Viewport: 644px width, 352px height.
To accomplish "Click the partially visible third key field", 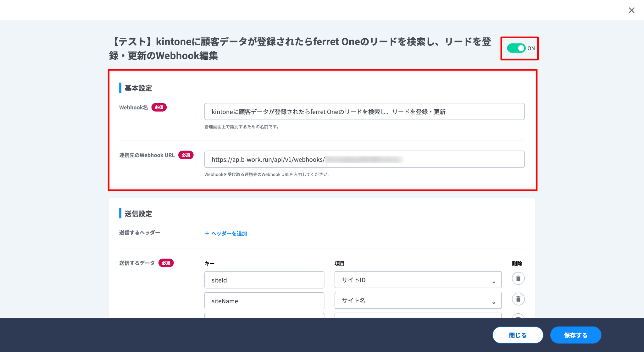I will click(264, 315).
